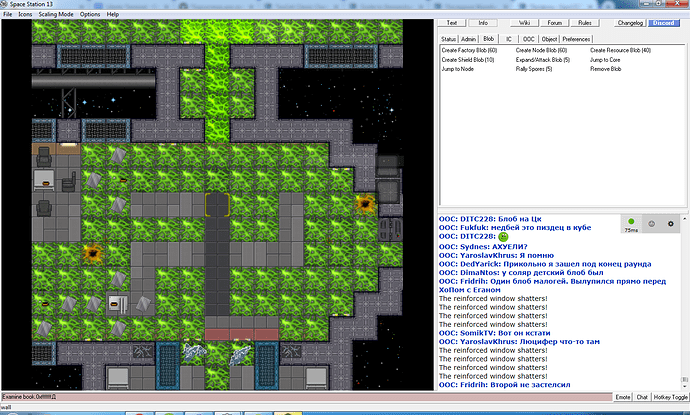This screenshot has height=415, width=690.
Task: Click the Remove Blob verb
Action: pyautogui.click(x=605, y=69)
